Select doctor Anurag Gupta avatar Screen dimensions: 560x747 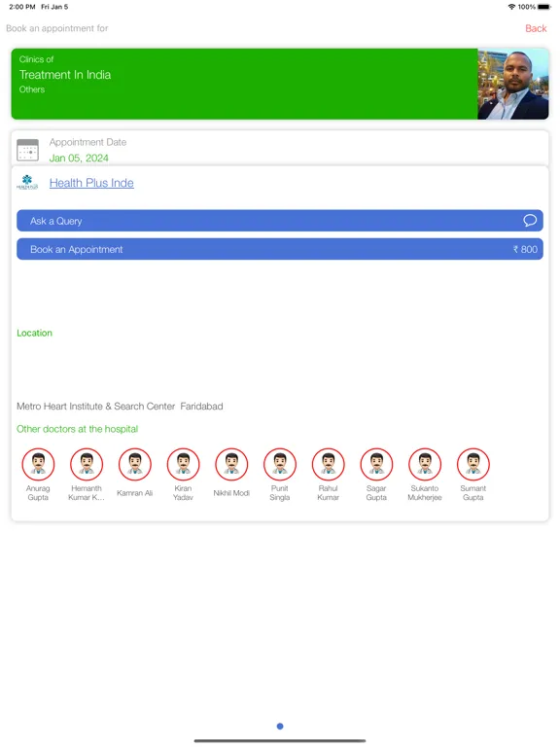click(38, 464)
